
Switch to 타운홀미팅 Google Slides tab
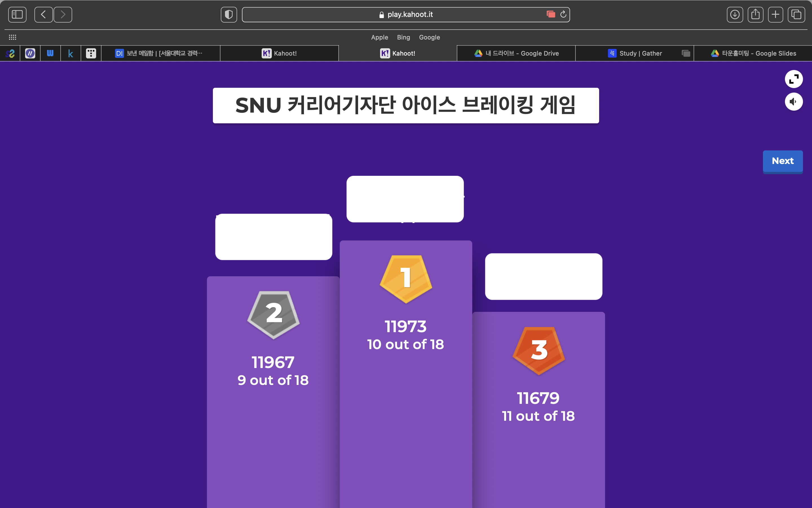(753, 53)
